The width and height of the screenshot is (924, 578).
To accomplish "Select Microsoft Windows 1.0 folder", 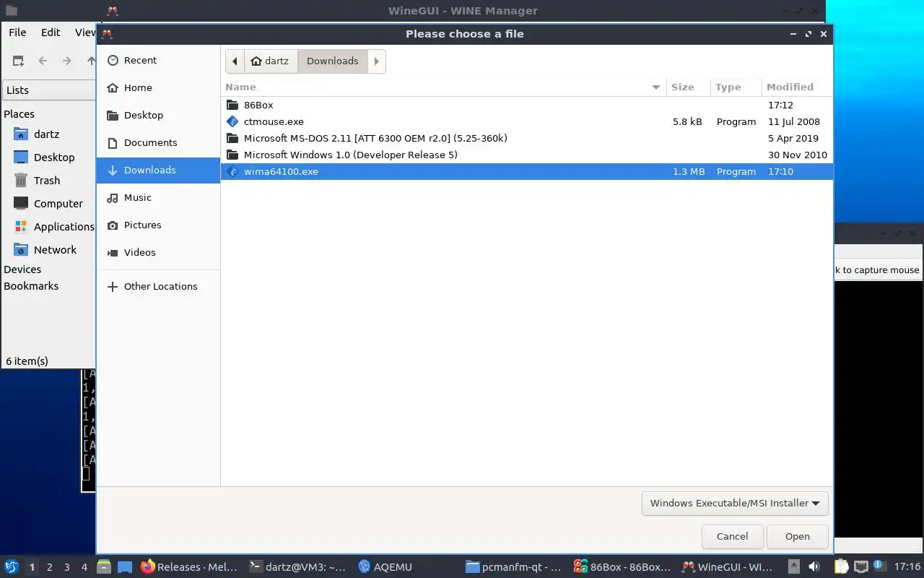I will click(x=526, y=155).
